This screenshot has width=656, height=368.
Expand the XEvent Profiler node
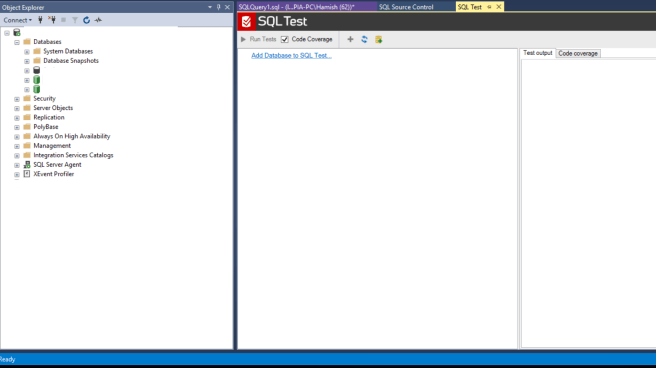(17, 174)
